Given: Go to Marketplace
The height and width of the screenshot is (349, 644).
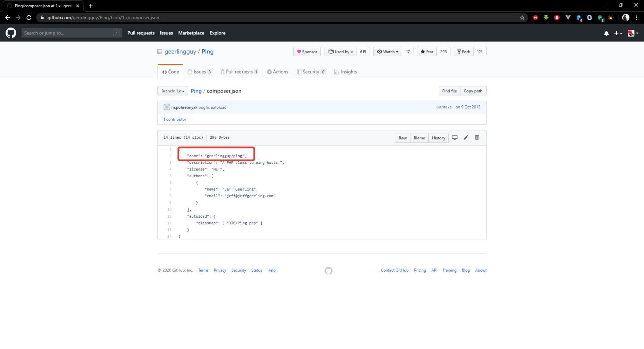Looking at the screenshot, I should coord(191,33).
